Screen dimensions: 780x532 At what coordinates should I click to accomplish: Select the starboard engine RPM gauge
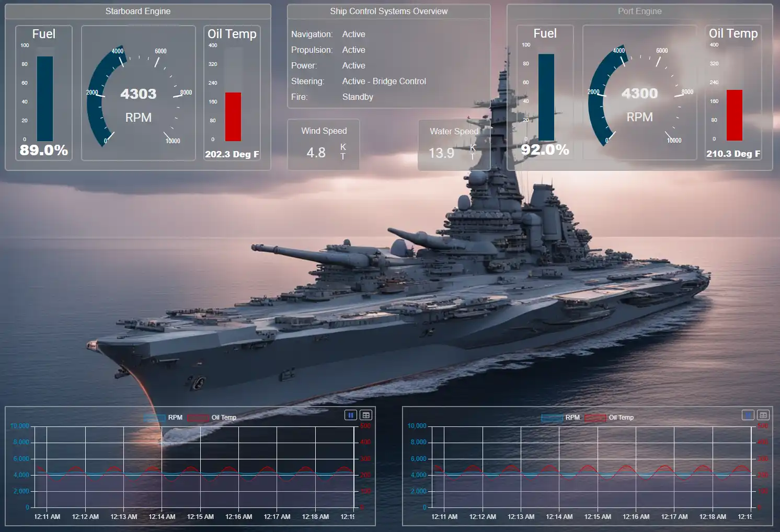click(138, 94)
